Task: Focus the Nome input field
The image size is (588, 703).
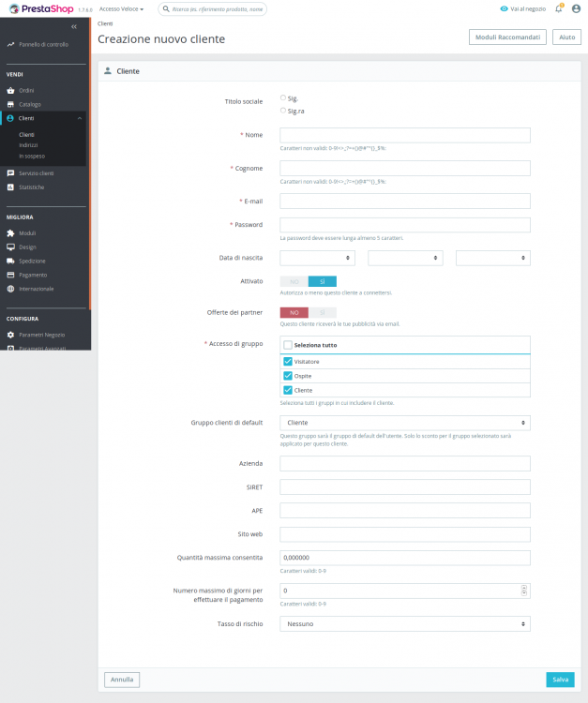Action: click(405, 135)
